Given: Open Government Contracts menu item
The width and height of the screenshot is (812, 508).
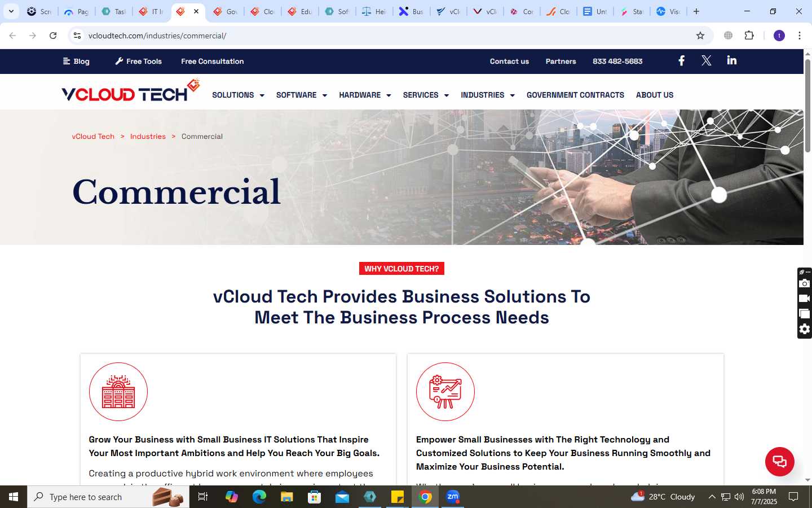Looking at the screenshot, I should [575, 95].
